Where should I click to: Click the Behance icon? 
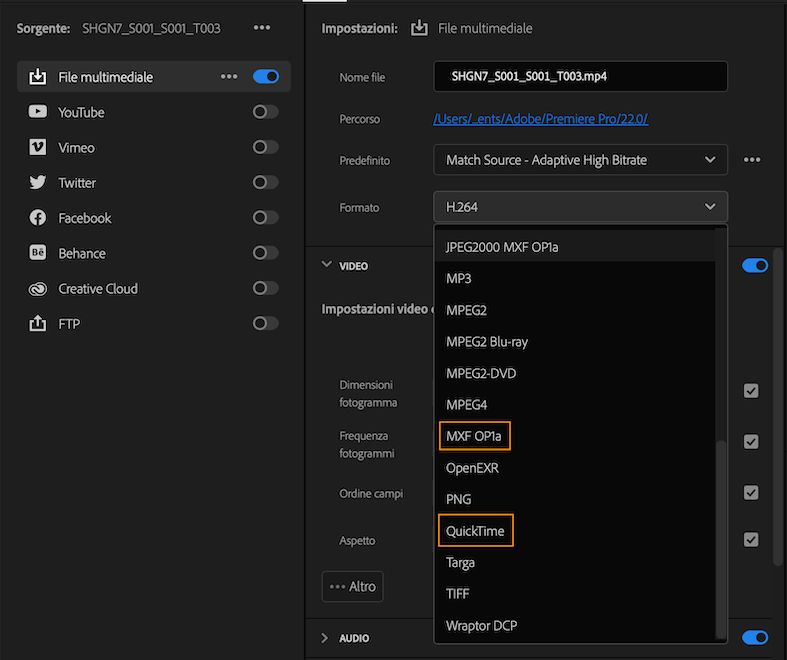pyautogui.click(x=38, y=253)
